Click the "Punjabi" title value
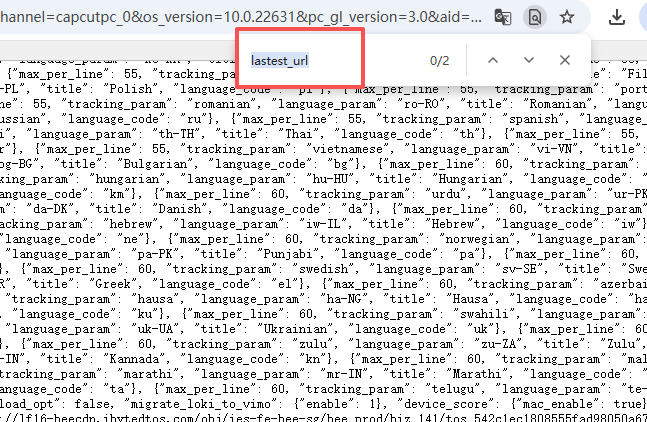 [288, 254]
